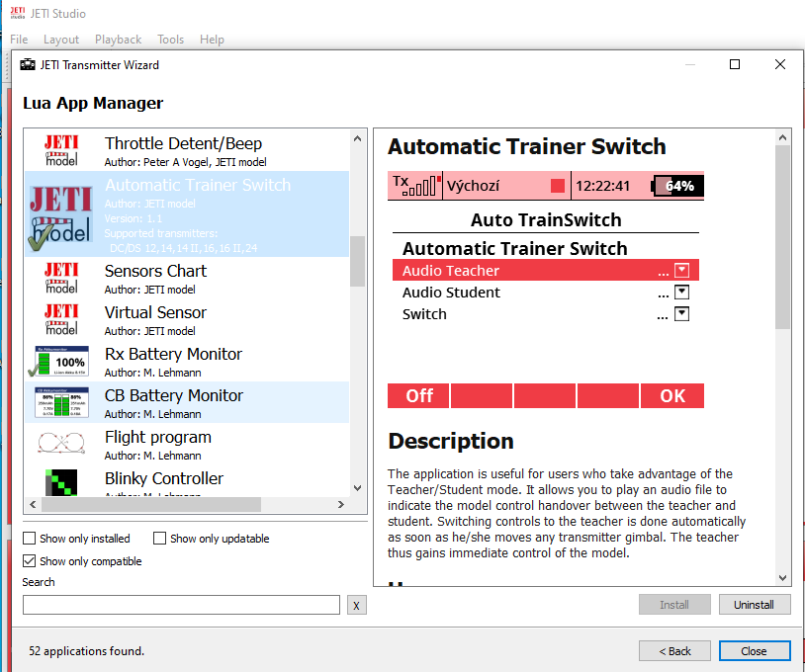Click app list scroll right arrow
805x672 pixels.
[341, 504]
